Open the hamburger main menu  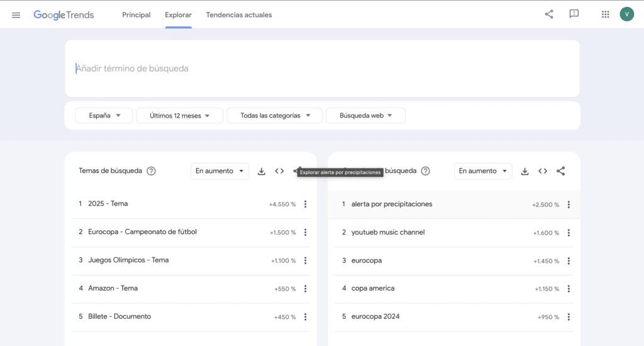[16, 15]
